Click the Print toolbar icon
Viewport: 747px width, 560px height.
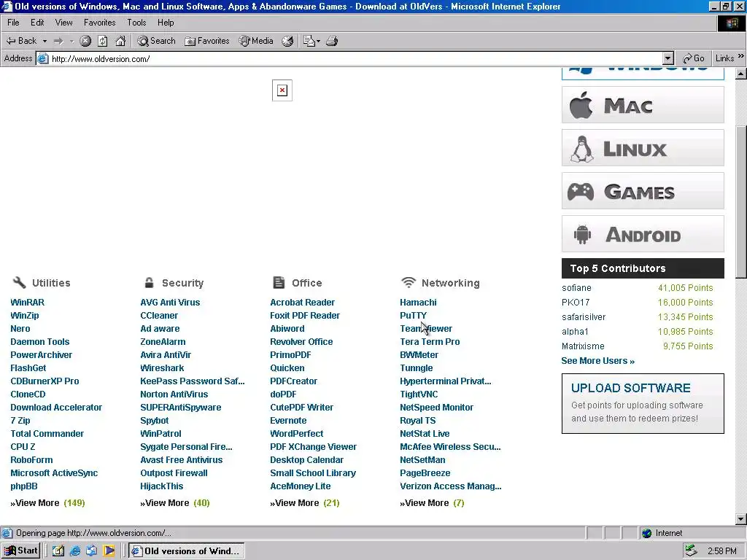pos(332,41)
